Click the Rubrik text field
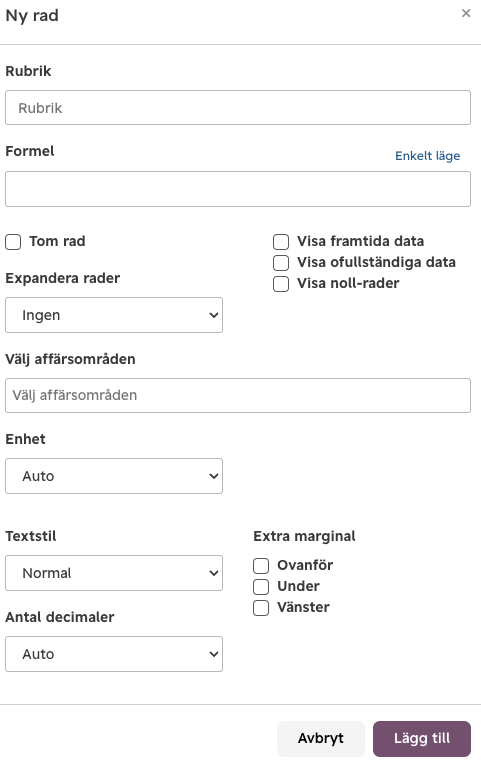Screen dimensions: 481x764 coord(238,108)
